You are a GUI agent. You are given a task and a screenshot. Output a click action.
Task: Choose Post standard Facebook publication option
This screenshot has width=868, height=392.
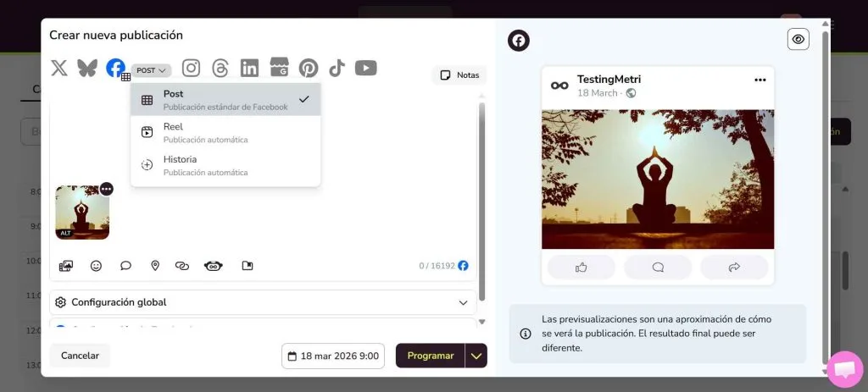click(x=225, y=100)
